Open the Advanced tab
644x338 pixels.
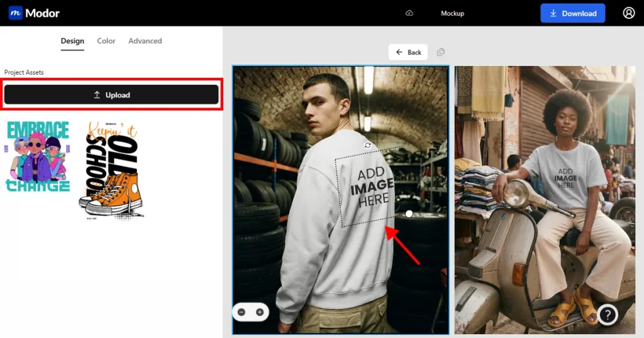145,41
